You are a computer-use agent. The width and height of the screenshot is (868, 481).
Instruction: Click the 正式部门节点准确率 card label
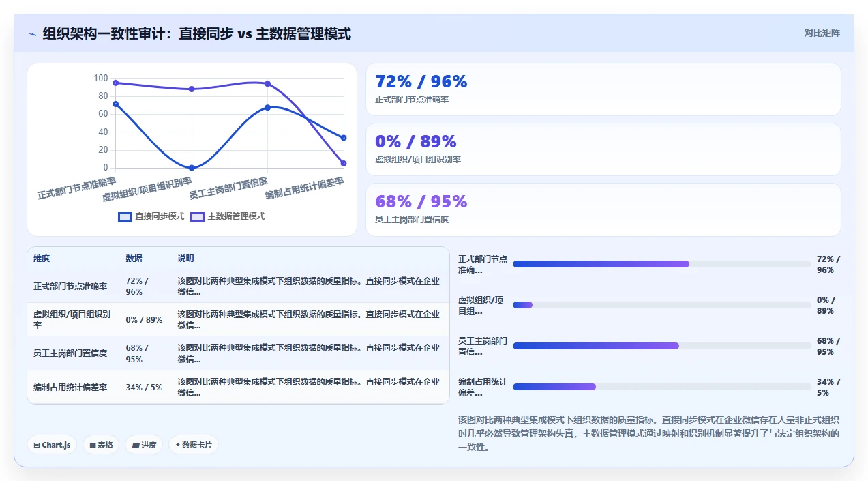point(412,100)
